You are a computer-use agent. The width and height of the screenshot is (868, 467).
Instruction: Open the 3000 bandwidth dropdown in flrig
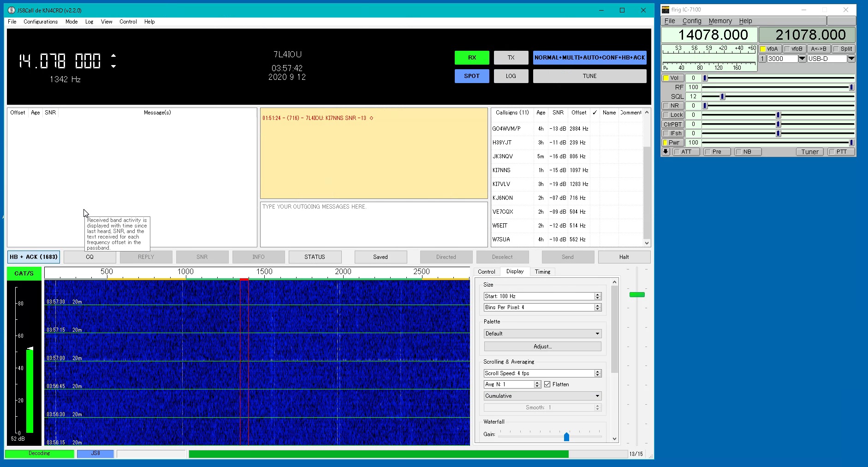(802, 59)
